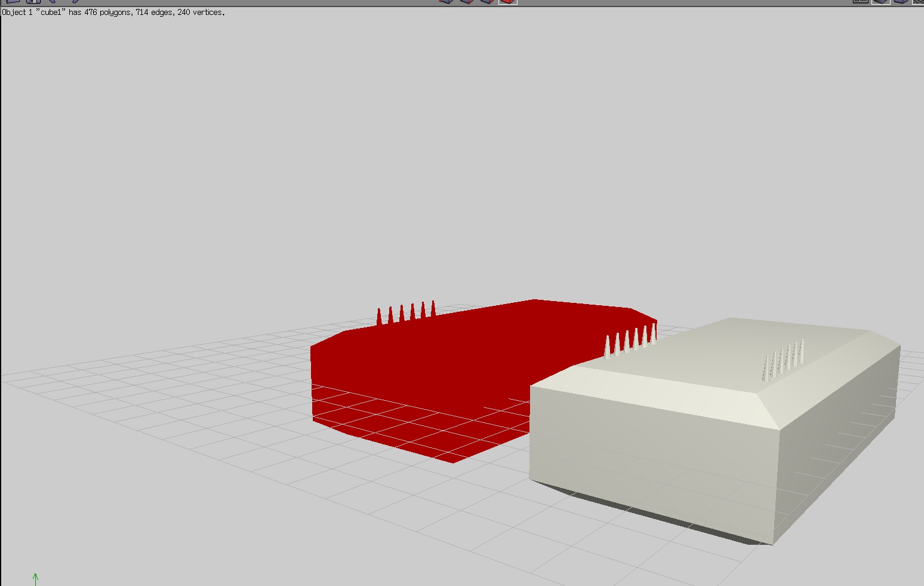924x586 pixels.
Task: Switch to edge selection mode cube icon
Action: [467, 2]
